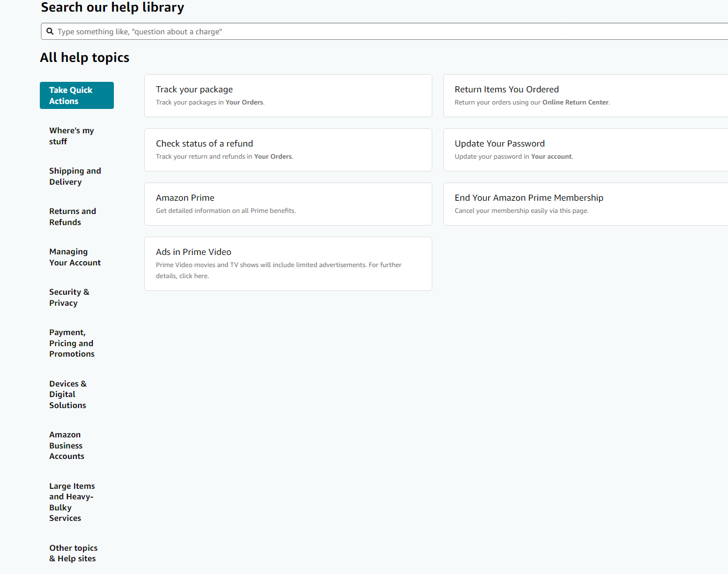Image resolution: width=728 pixels, height=574 pixels.
Task: Open Check status of a refund
Action: pos(288,150)
